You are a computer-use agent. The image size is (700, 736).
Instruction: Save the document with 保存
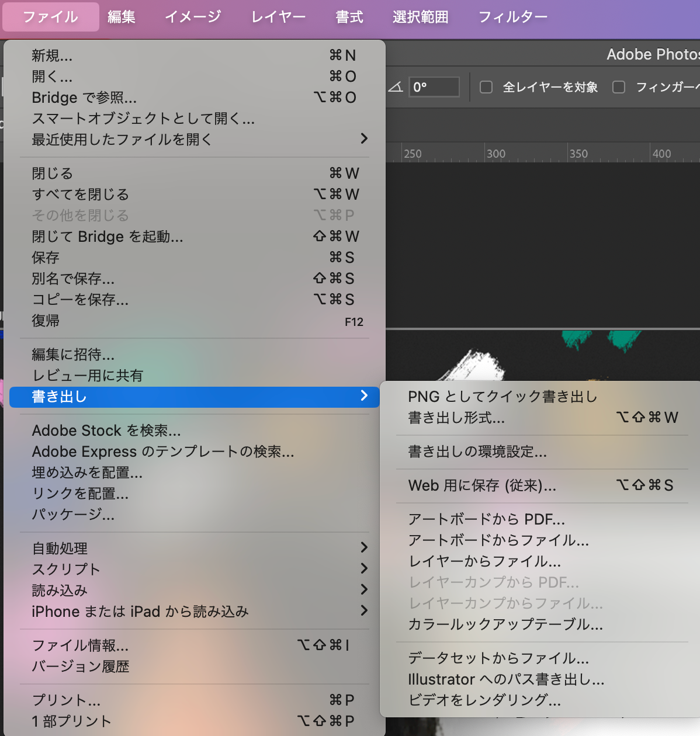[x=47, y=257]
